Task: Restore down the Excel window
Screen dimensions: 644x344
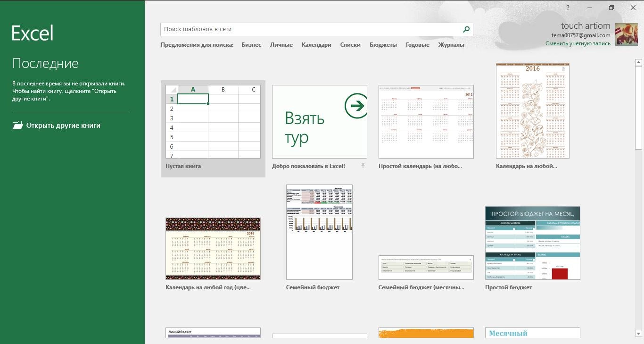Action: 611,8
